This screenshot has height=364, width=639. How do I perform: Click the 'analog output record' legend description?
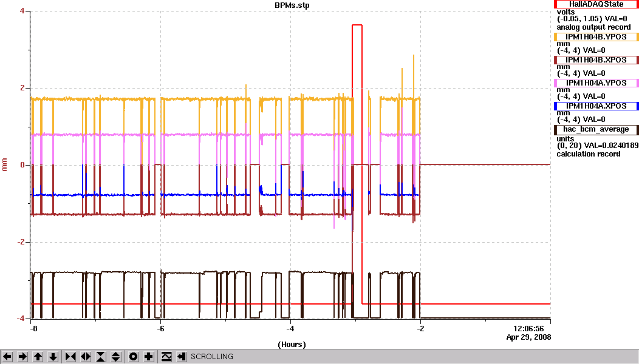[x=593, y=27]
